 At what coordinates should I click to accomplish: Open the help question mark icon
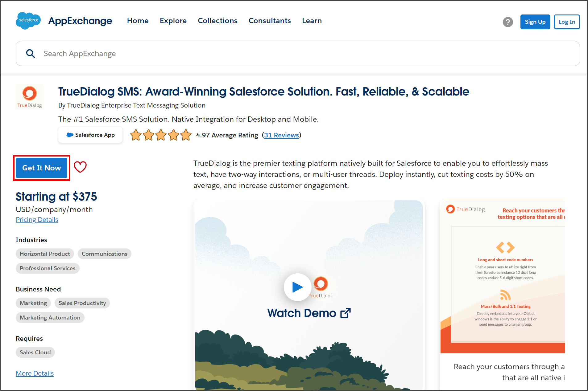tap(508, 22)
